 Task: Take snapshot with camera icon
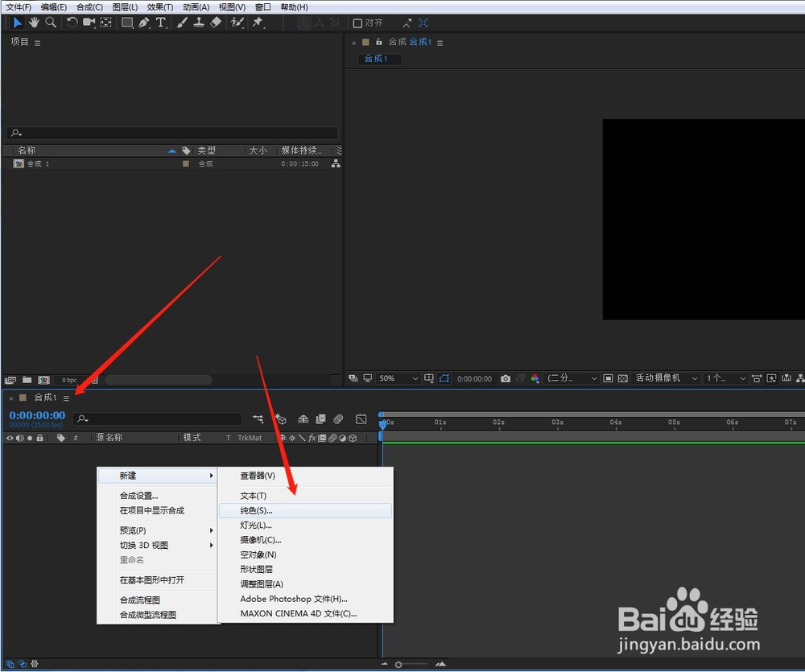pos(506,378)
